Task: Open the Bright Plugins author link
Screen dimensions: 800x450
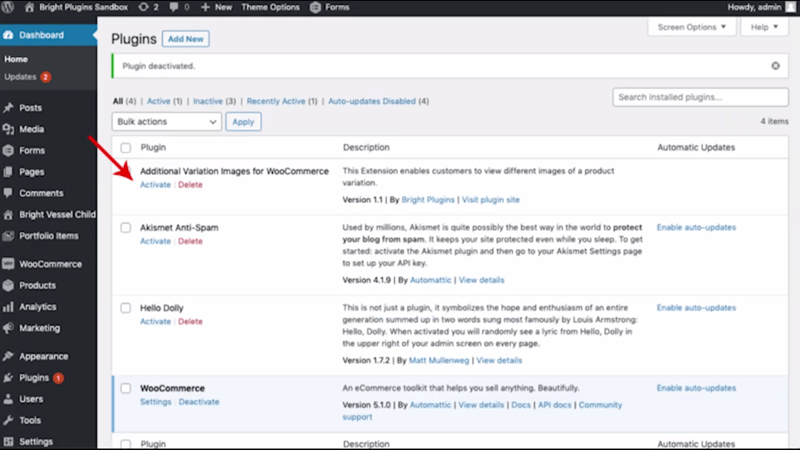Action: click(x=428, y=199)
